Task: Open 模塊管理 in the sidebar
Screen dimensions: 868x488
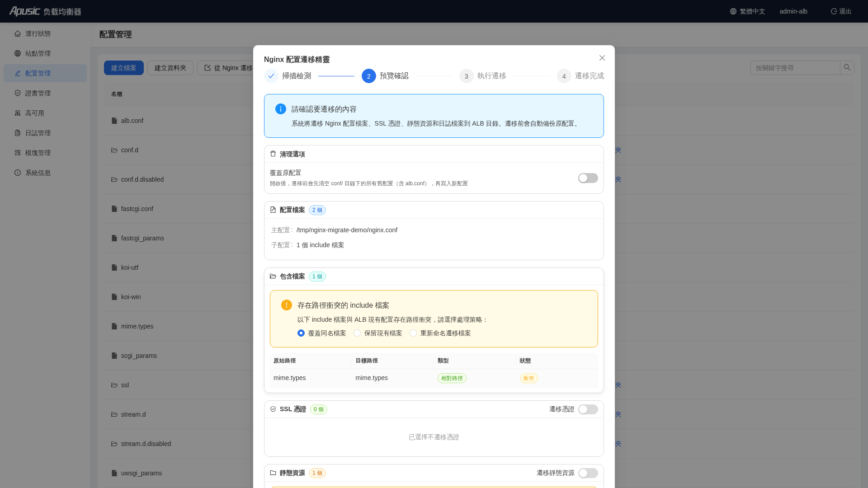Action: pyautogui.click(x=45, y=153)
